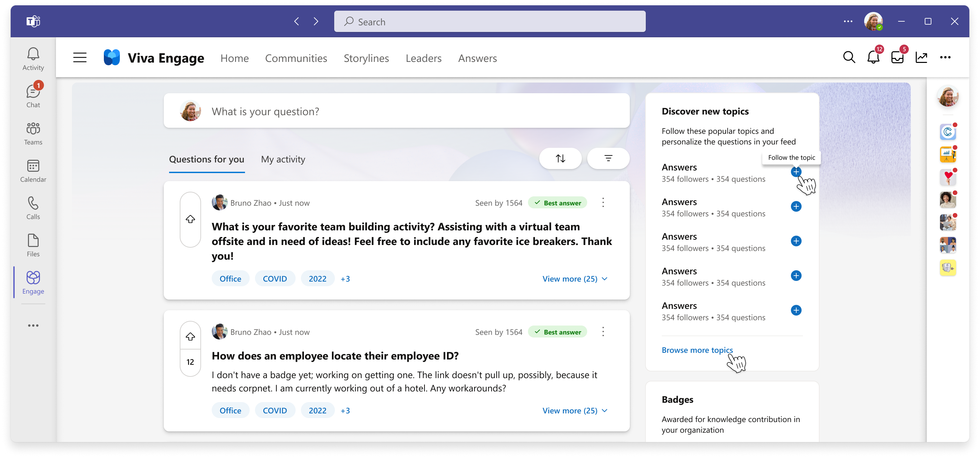Click the upvote arrow on first question
This screenshot has width=980, height=458.
190,219
